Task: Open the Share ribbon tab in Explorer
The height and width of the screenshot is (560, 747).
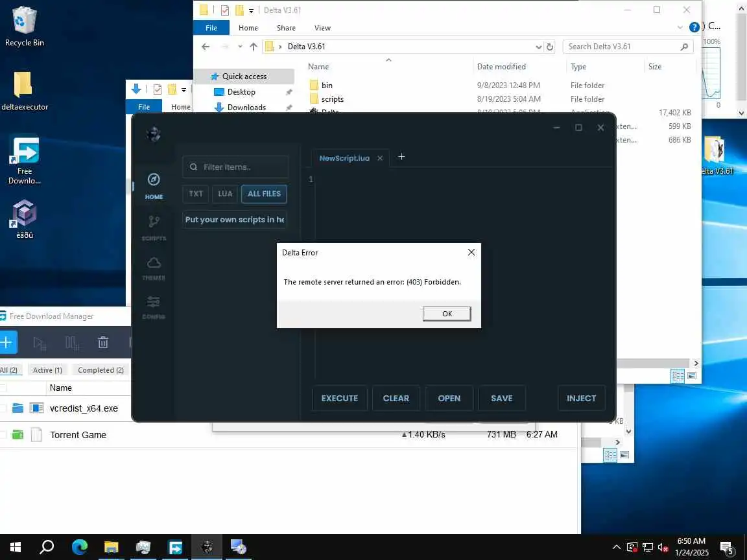Action: 286,28
